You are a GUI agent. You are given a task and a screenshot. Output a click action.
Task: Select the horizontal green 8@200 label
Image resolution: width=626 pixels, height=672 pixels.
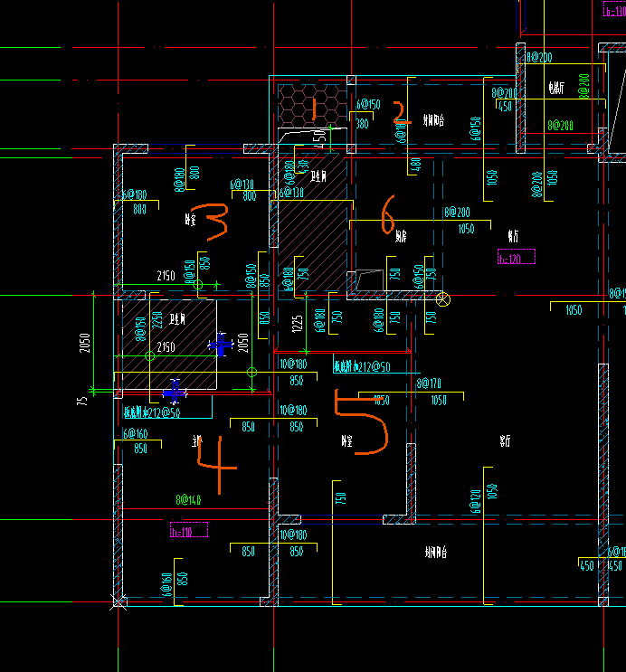tap(560, 126)
